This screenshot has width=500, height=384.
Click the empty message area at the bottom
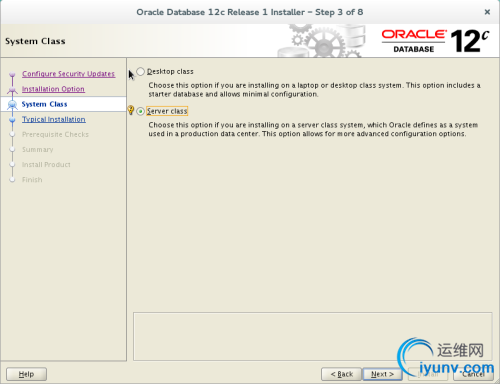312,336
